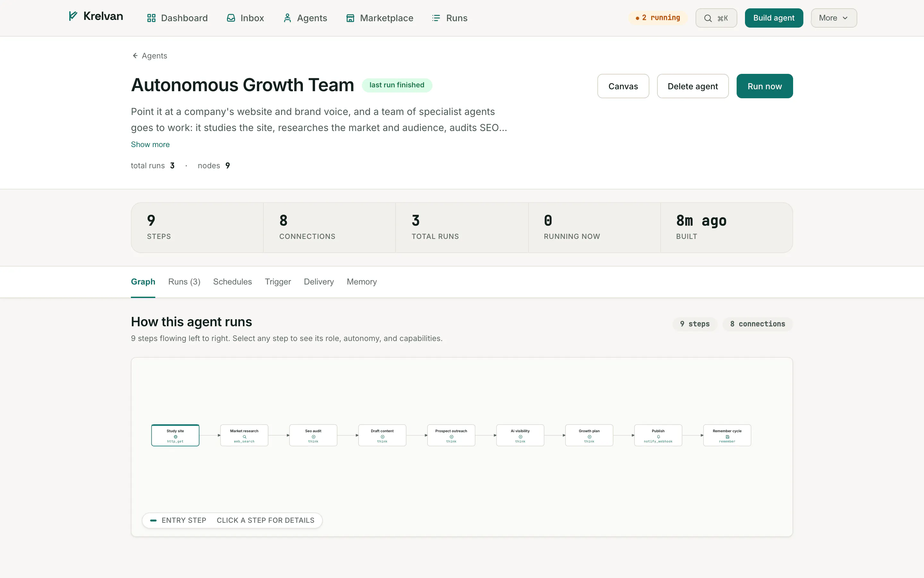Click the Delete agent button
Viewport: 924px width, 578px height.
coord(693,86)
